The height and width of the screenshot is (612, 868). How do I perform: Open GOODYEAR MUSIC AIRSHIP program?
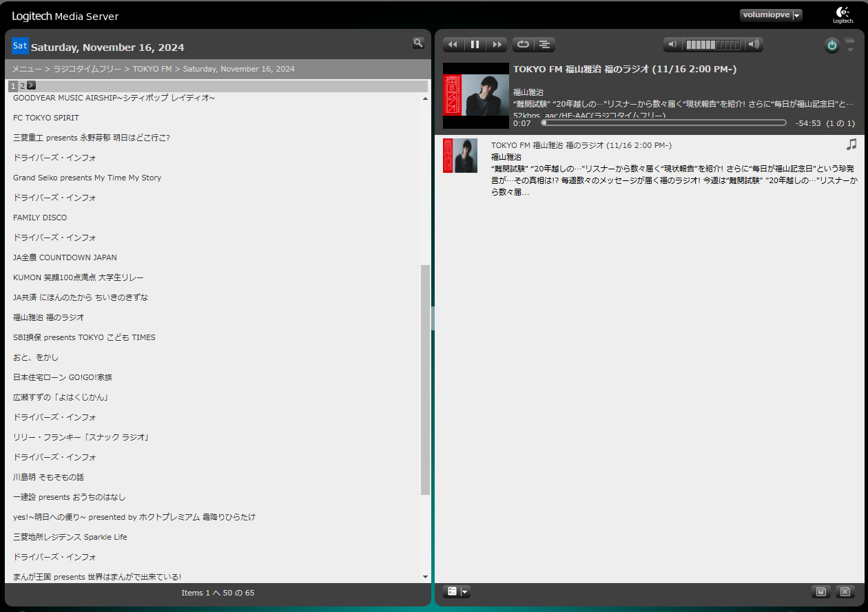coord(114,98)
